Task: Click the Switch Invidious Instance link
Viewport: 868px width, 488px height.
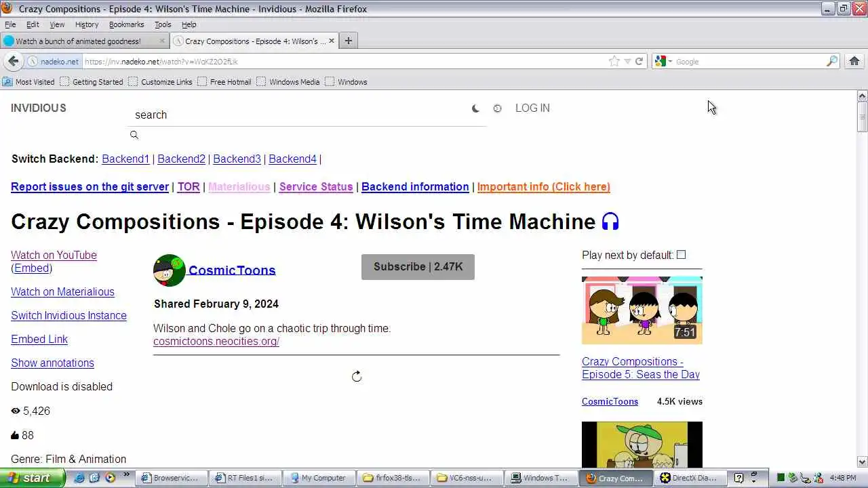Action: [x=68, y=315]
